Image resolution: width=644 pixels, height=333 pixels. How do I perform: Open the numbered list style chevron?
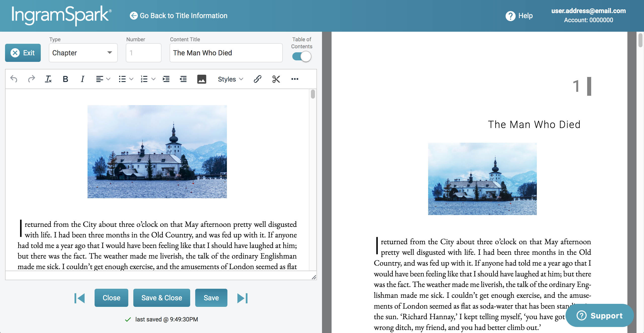point(153,79)
